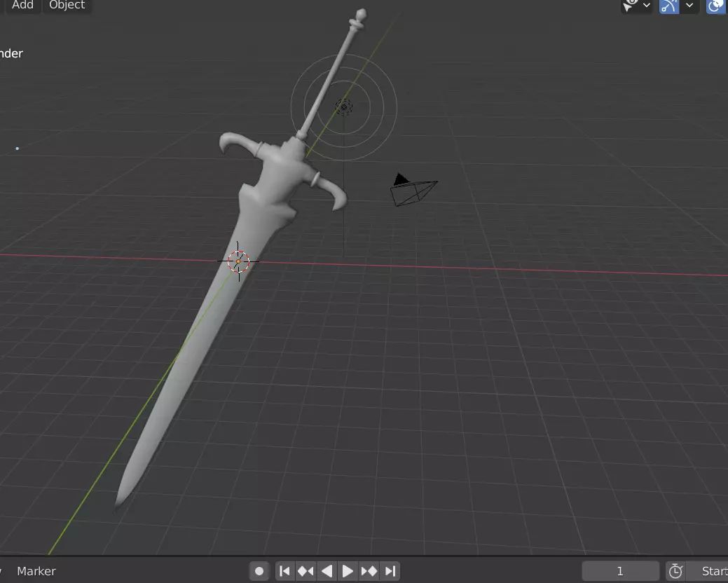Jump to next keyframe
Image resolution: width=728 pixels, height=583 pixels.
pos(369,571)
